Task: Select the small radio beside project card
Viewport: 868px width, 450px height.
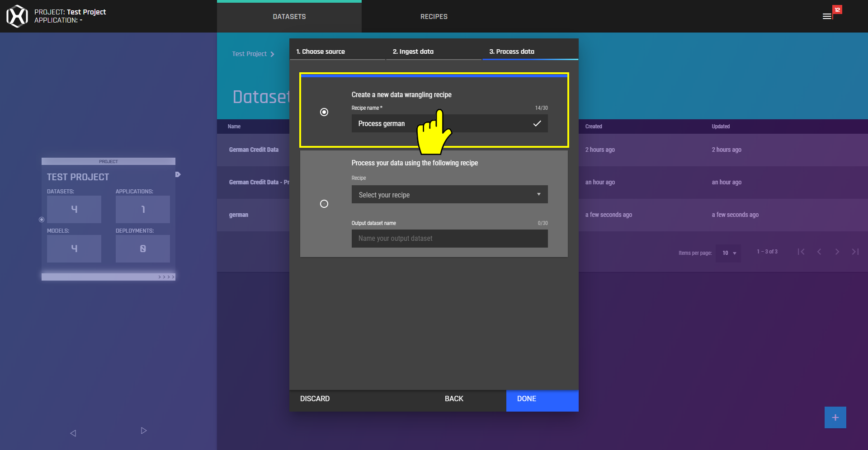Action: [42, 220]
